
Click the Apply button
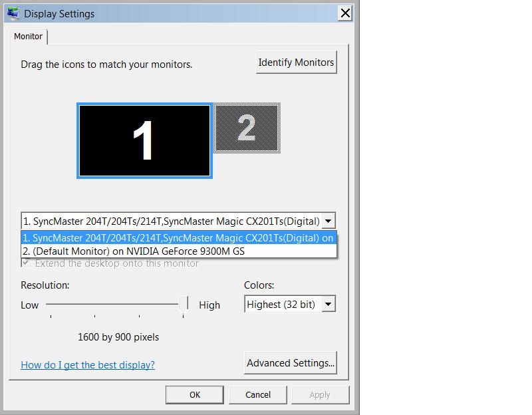(x=320, y=395)
